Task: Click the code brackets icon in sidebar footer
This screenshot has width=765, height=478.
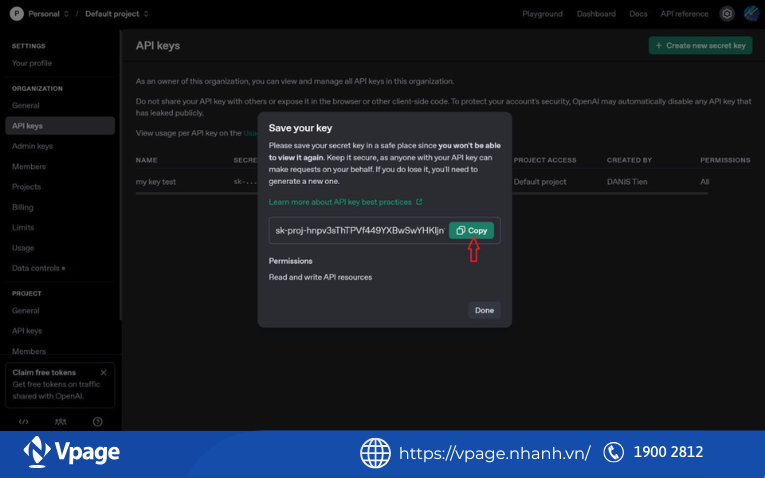Action: click(23, 422)
